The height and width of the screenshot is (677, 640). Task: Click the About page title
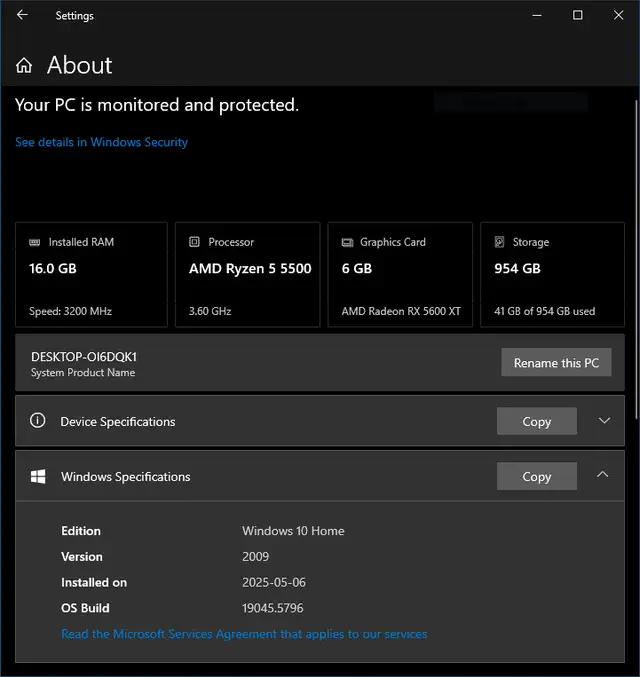(79, 65)
